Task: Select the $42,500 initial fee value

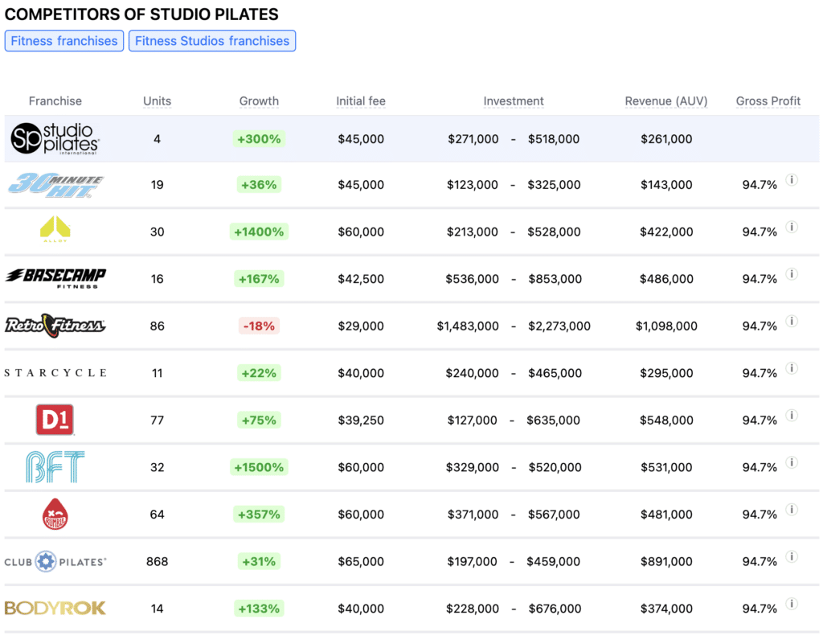Action: [x=361, y=279]
